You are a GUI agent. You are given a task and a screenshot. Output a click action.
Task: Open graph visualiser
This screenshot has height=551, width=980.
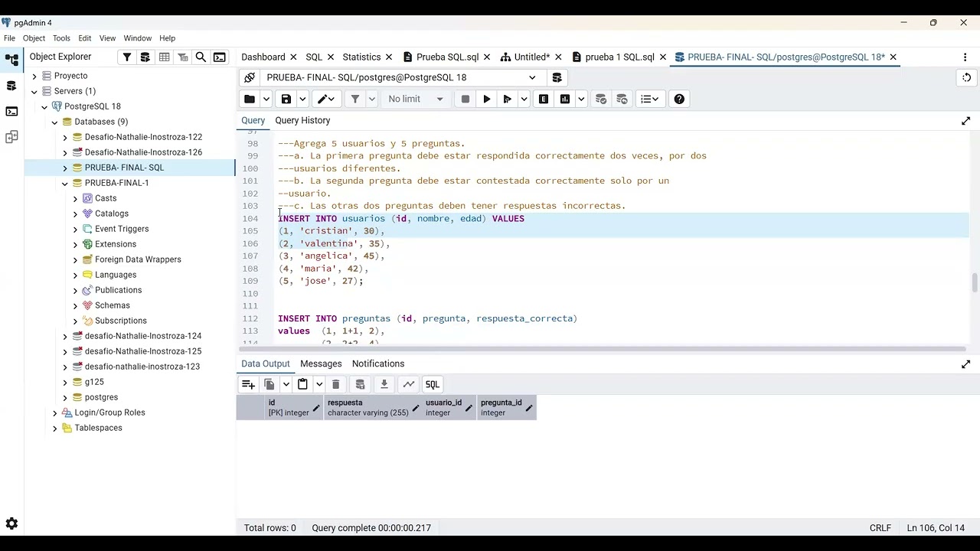(x=409, y=384)
